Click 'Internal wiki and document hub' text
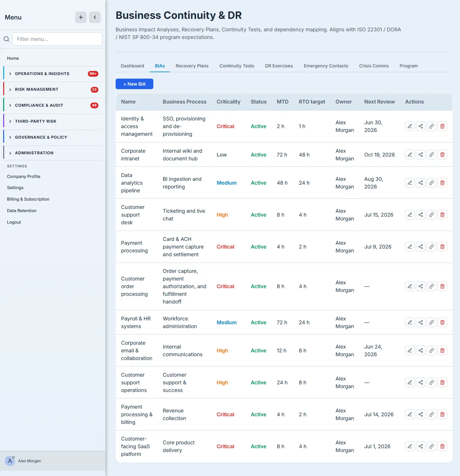The height and width of the screenshot is (476, 460). (x=182, y=155)
